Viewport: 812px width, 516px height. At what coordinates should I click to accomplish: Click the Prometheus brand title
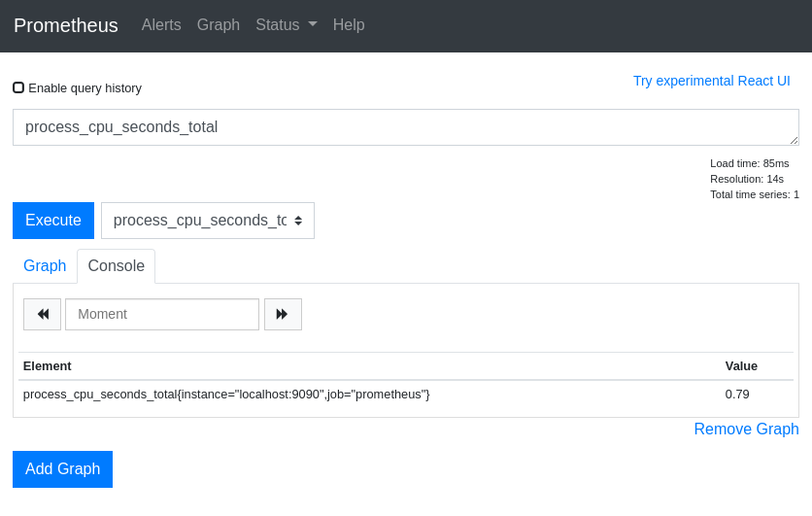pyautogui.click(x=66, y=25)
